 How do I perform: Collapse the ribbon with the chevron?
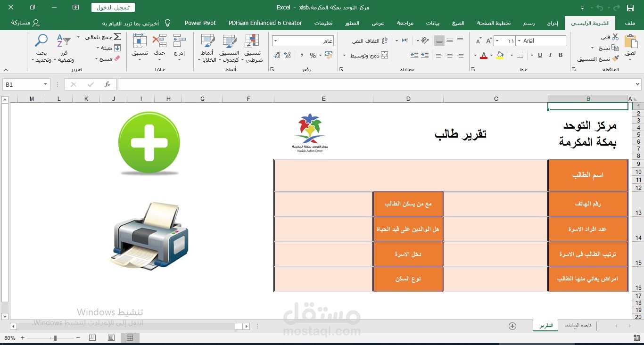pos(5,70)
